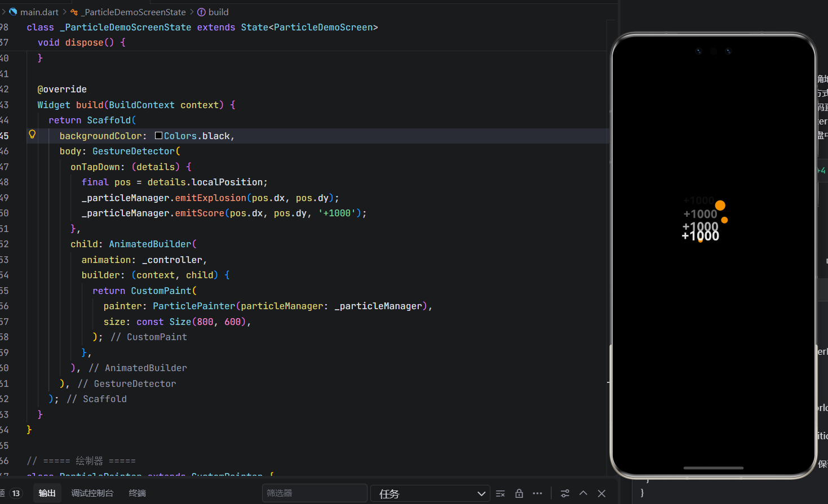Viewport: 828px width, 504px height.
Task: Switch to the 输出 panel tab
Action: coord(47,493)
